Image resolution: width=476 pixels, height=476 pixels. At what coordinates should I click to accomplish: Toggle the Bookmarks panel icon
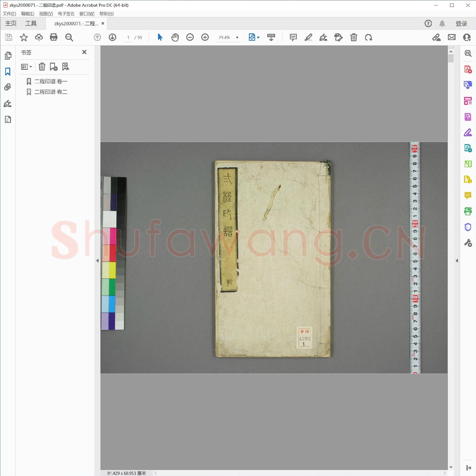[8, 72]
